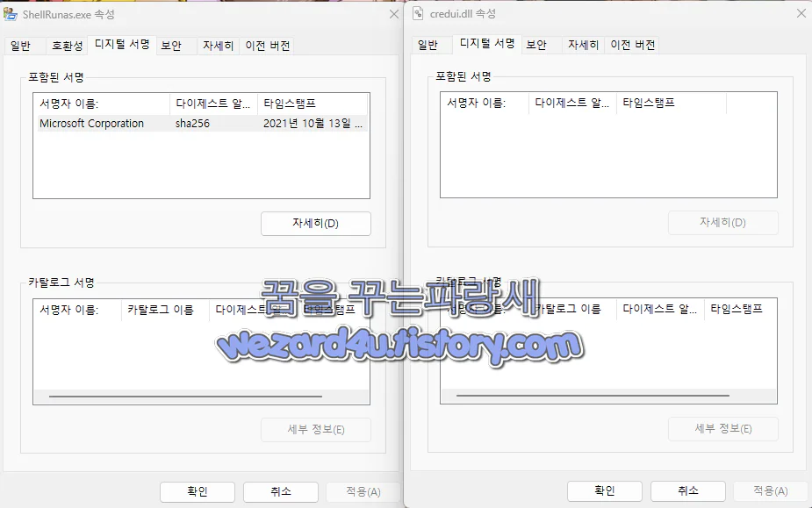Click the 자세히(D) button for the signature details
The height and width of the screenshot is (508, 812).
click(x=315, y=223)
